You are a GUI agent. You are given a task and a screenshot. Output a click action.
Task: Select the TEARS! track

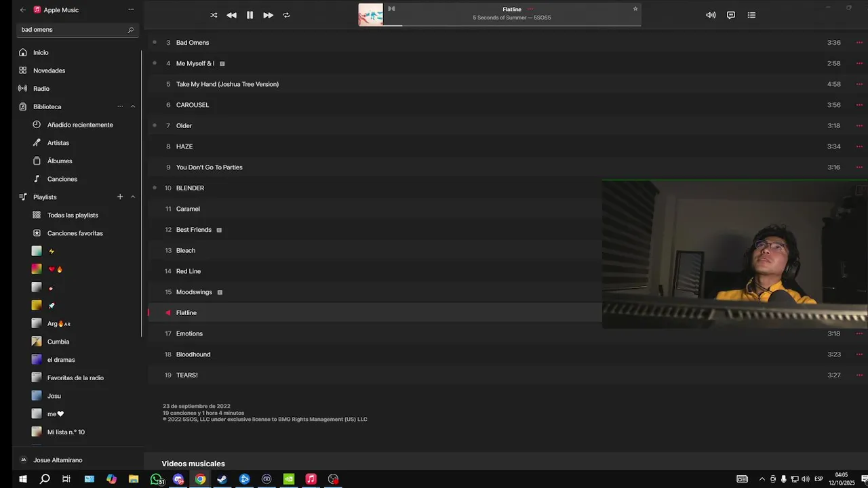coord(187,375)
